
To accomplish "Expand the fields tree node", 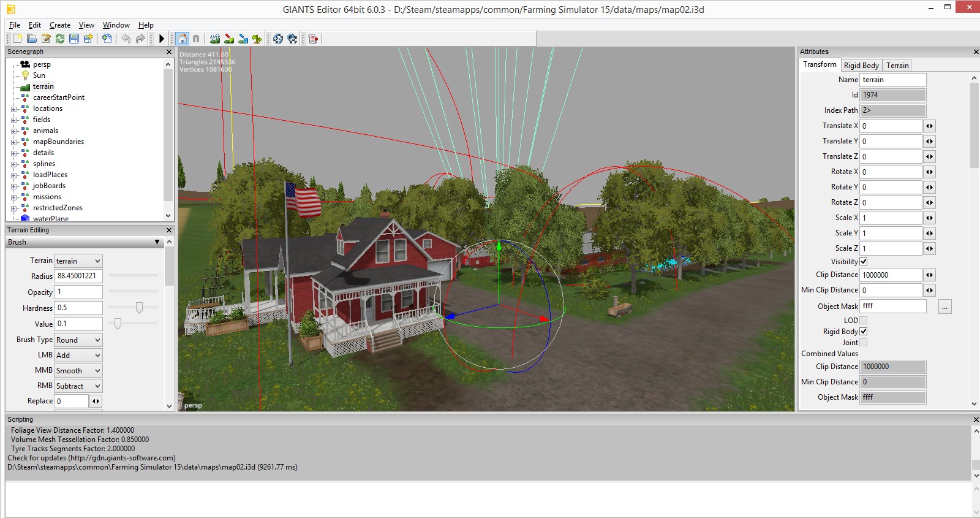I will 13,120.
